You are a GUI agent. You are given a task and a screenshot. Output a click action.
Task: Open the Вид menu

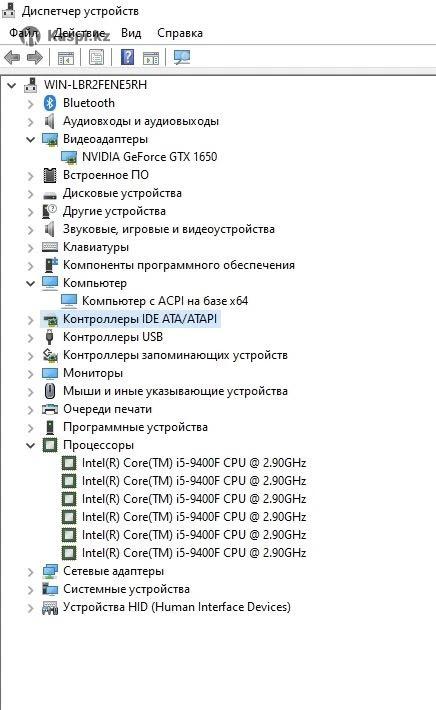[131, 33]
